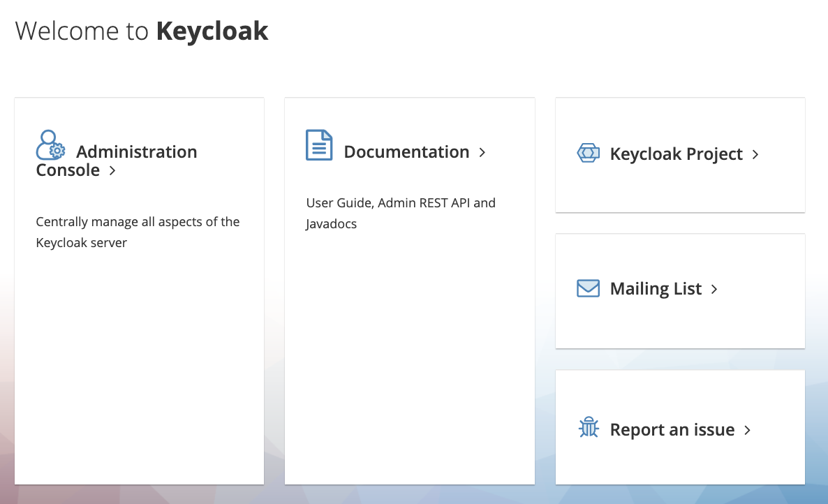Click the Keycloak Project hexagon logo icon
This screenshot has width=828, height=504.
(x=589, y=154)
